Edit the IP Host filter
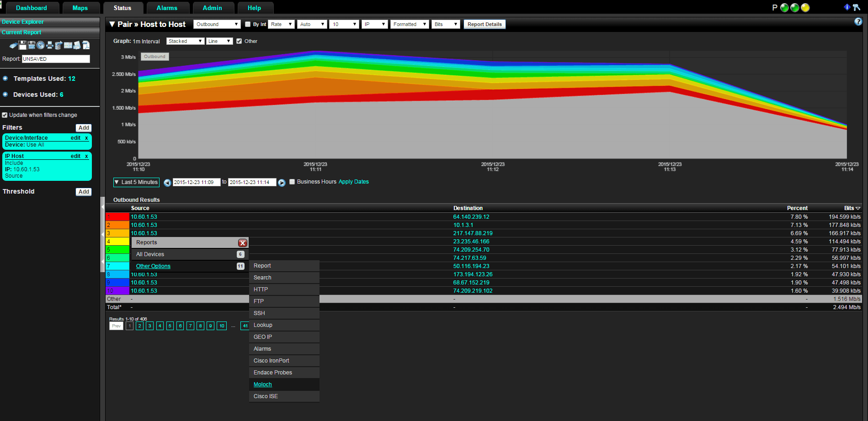The height and width of the screenshot is (421, 868). point(75,156)
